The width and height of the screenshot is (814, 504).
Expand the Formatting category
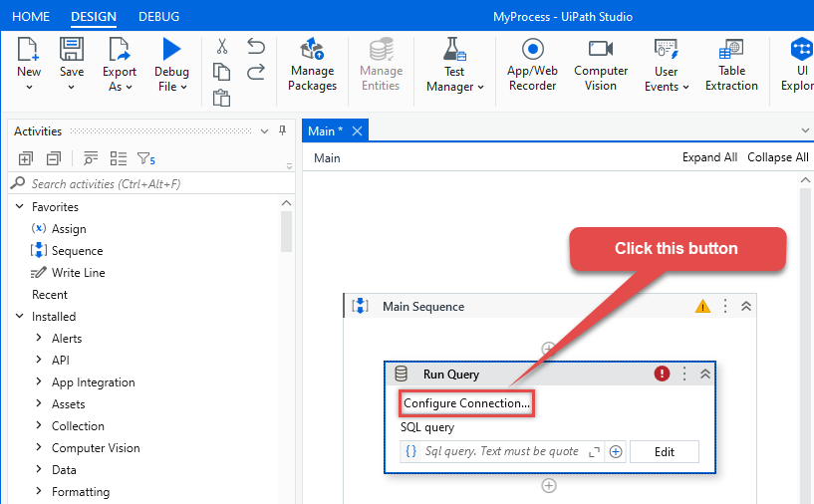point(39,491)
